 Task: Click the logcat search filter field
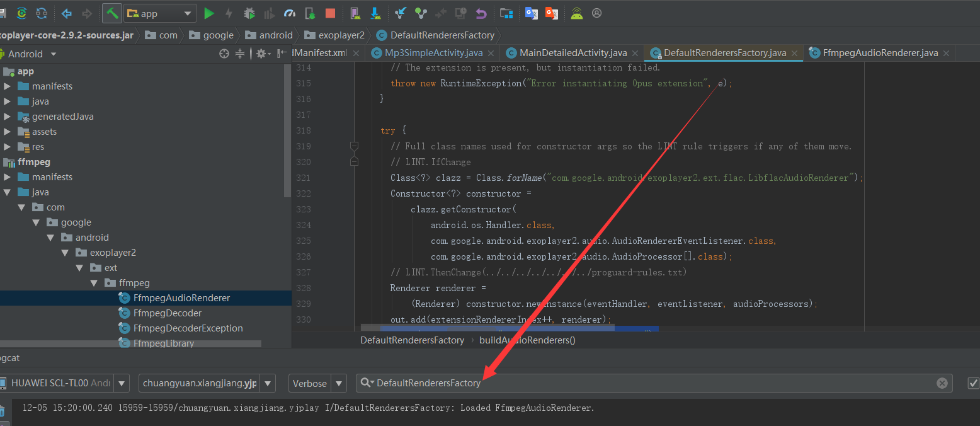click(x=655, y=383)
